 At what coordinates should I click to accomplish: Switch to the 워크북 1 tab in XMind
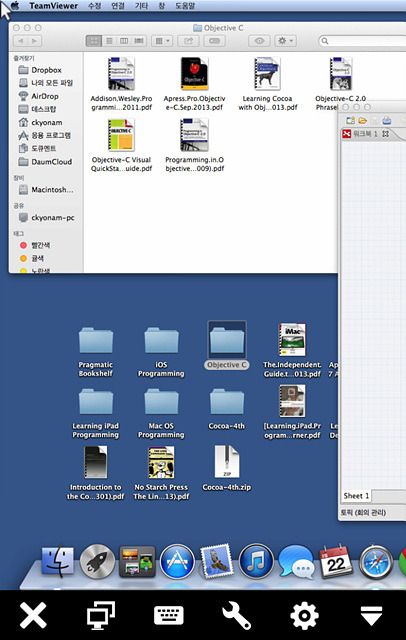pos(366,134)
